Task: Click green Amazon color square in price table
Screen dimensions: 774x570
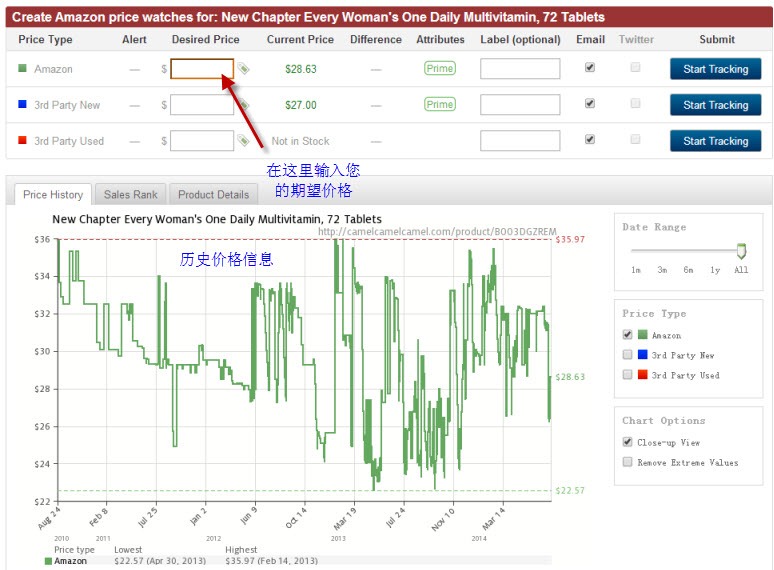Action: click(x=22, y=68)
